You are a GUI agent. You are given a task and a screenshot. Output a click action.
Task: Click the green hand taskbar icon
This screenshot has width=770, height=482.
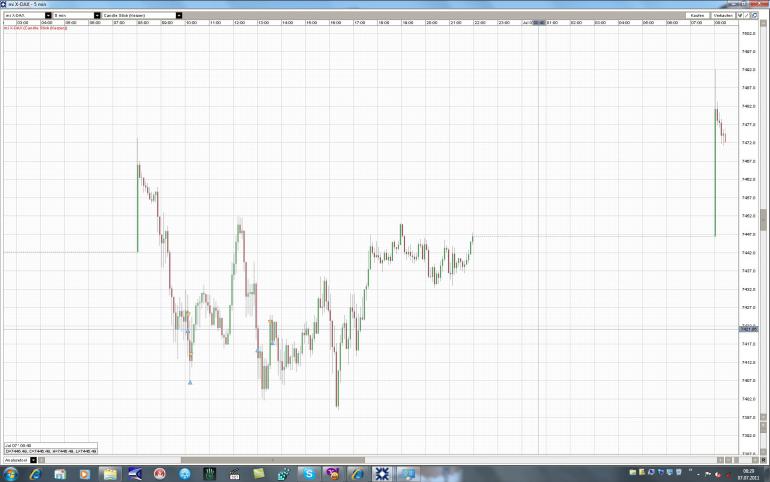click(x=209, y=474)
